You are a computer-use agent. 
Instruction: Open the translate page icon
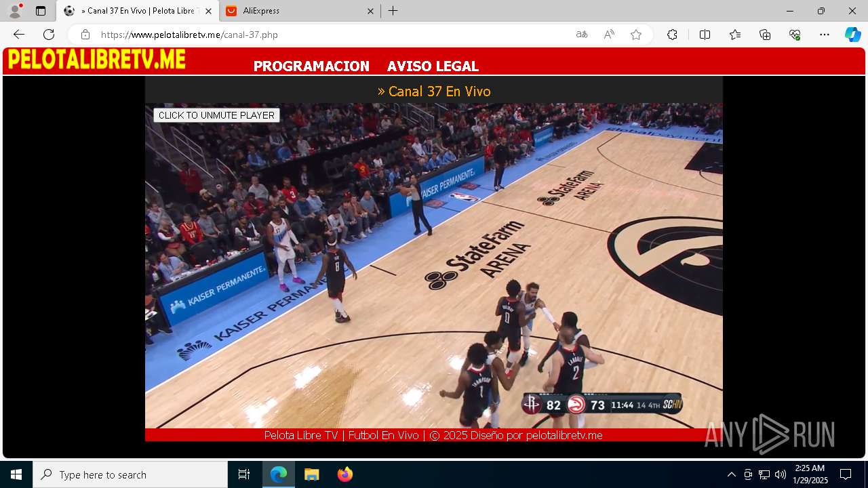pos(582,35)
